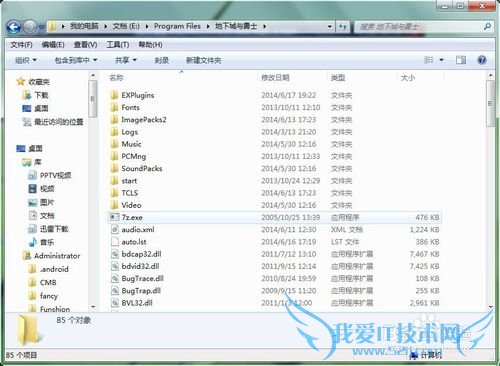Screen dimensions: 500x366
Task: Select the auto.lst file icon
Action: [x=114, y=242]
